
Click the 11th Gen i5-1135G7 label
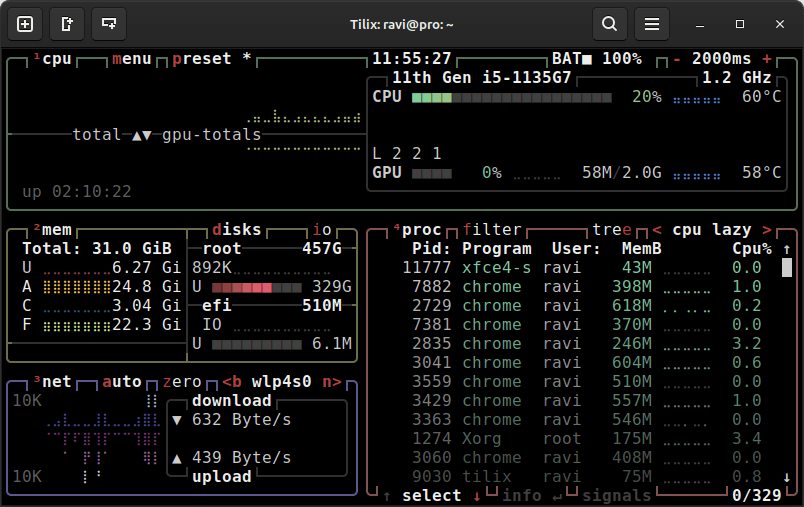pos(481,78)
